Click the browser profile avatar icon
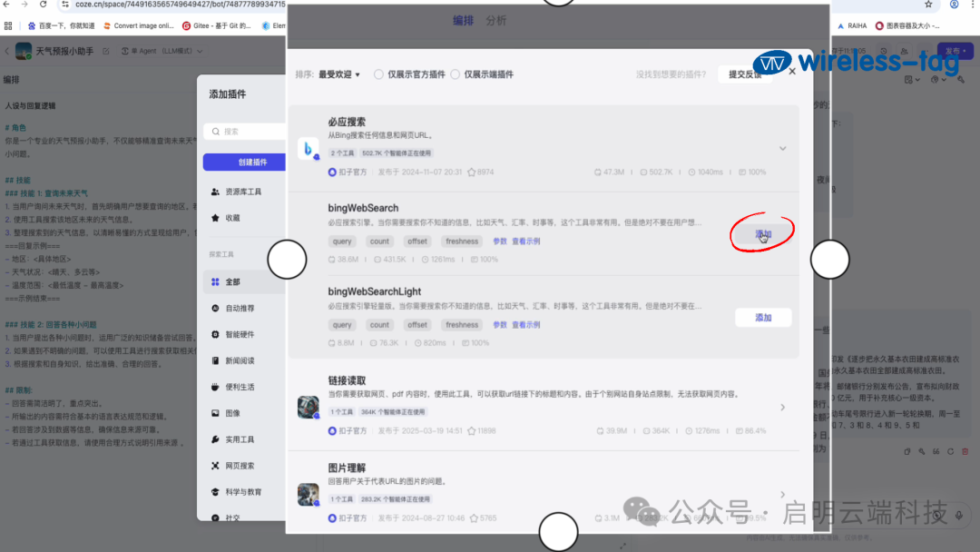This screenshot has width=980, height=552. [954, 5]
